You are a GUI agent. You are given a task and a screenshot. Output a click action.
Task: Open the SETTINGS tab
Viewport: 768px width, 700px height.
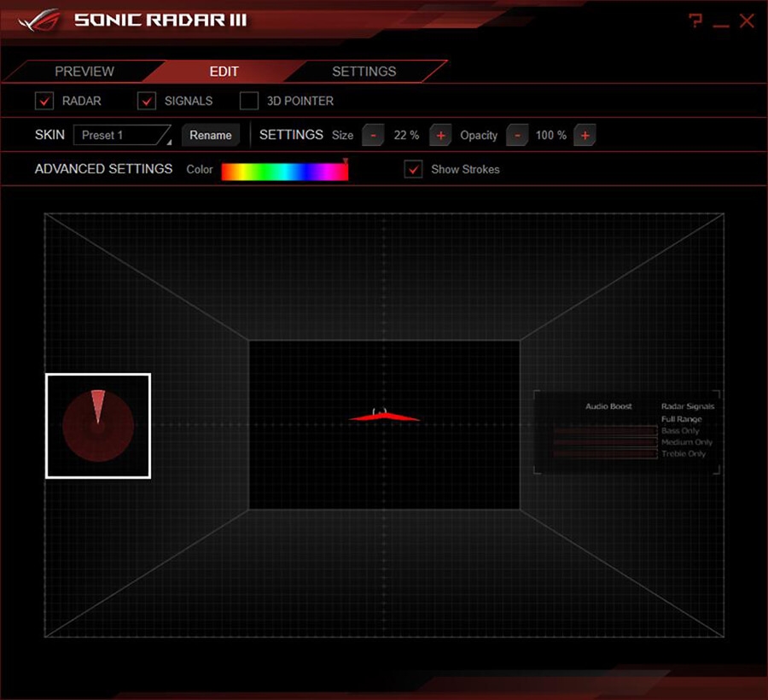coord(364,72)
